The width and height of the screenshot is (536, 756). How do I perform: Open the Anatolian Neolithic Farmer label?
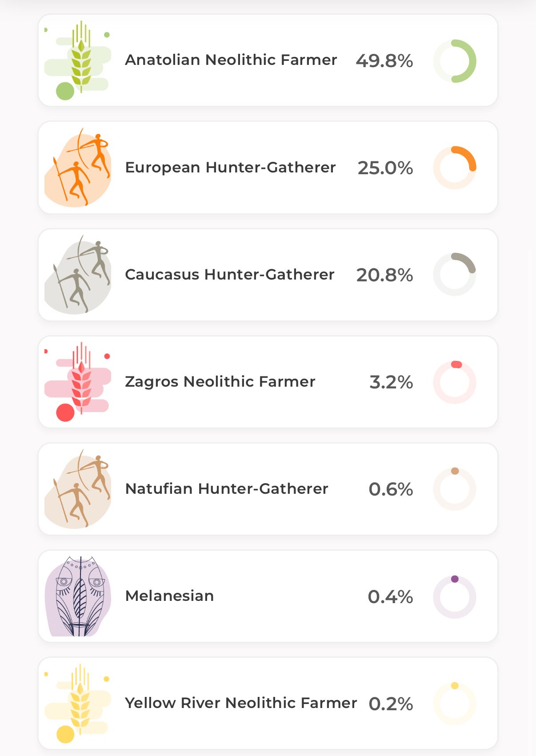pyautogui.click(x=231, y=60)
